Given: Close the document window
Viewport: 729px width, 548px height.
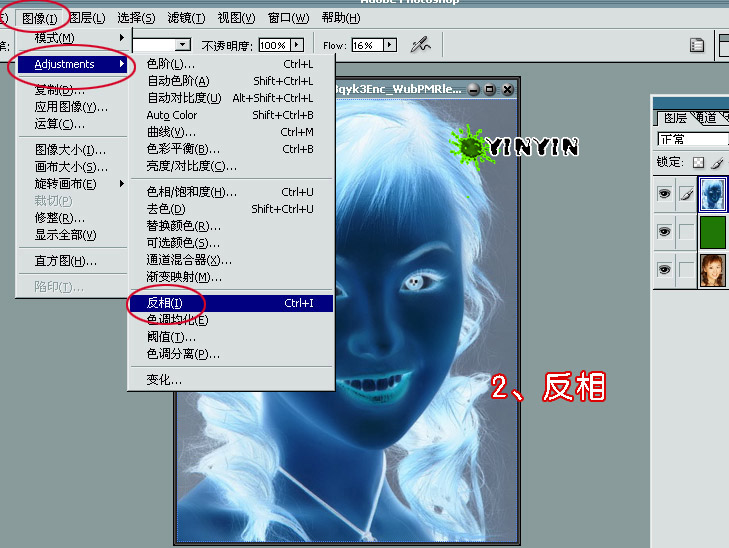Looking at the screenshot, I should coord(508,89).
